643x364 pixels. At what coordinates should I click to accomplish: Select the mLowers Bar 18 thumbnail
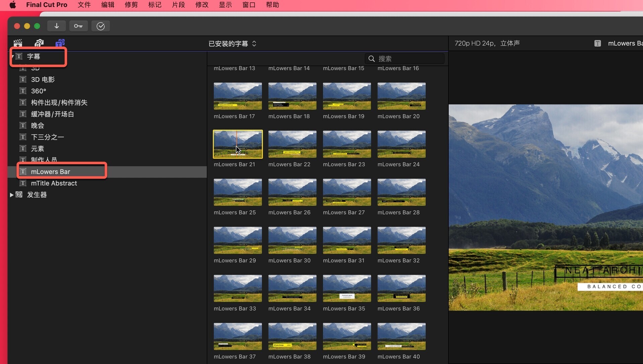(292, 96)
